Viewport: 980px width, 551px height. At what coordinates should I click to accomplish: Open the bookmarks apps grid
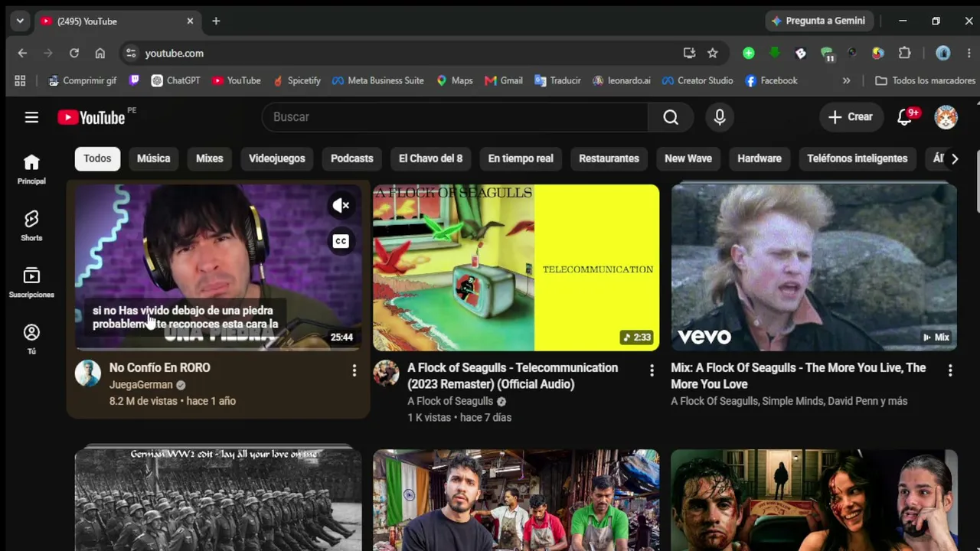[x=20, y=80]
